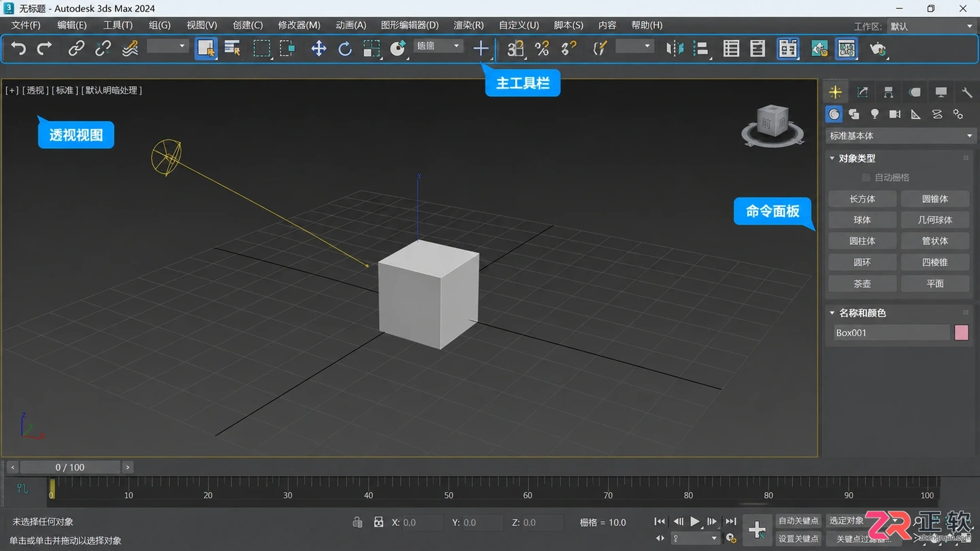Click the Box001 name field
This screenshot has height=551, width=980.
[x=891, y=333]
